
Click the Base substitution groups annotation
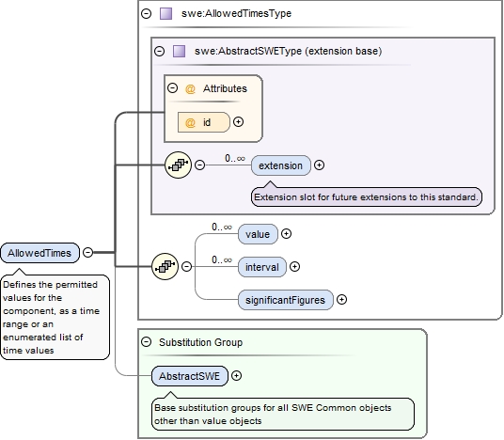(283, 415)
